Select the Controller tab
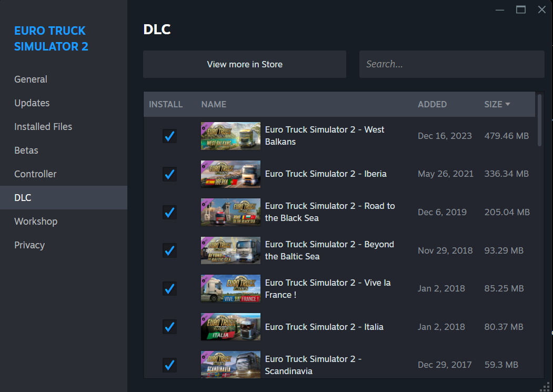 pyautogui.click(x=64, y=174)
